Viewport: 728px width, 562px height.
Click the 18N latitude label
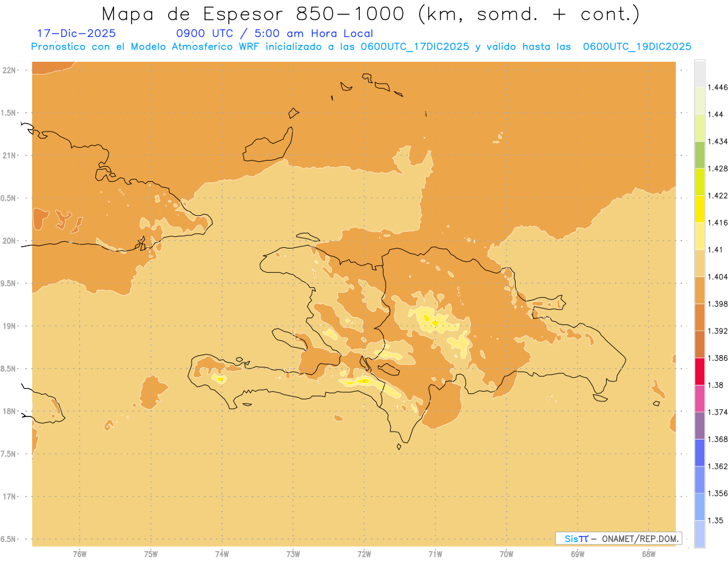click(10, 412)
